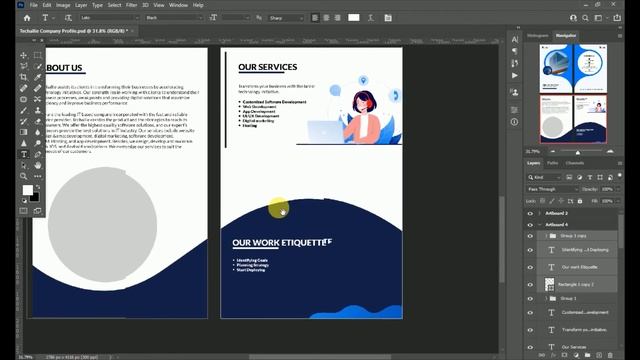Select the Brush tool
640x360 pixels.
click(x=24, y=110)
